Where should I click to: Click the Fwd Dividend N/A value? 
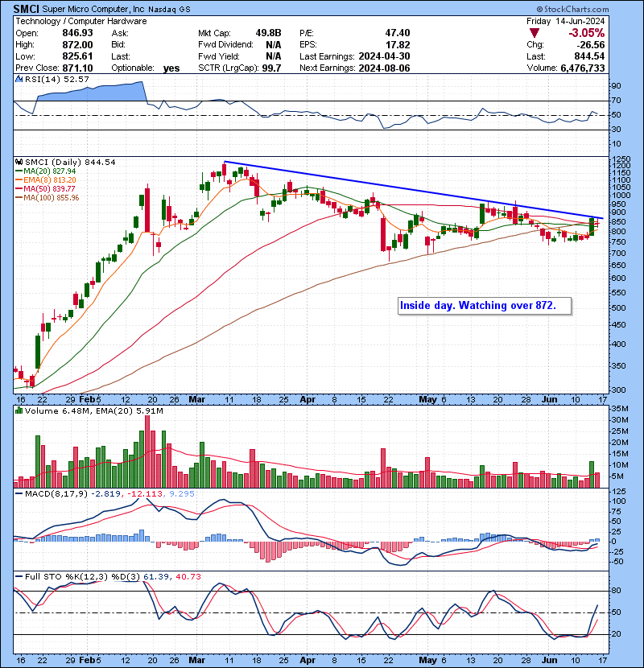click(x=273, y=45)
